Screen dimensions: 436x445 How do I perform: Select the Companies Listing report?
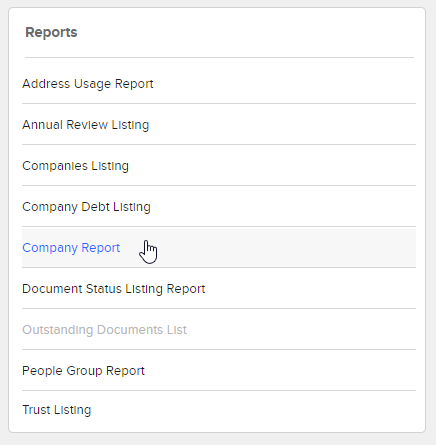click(75, 166)
